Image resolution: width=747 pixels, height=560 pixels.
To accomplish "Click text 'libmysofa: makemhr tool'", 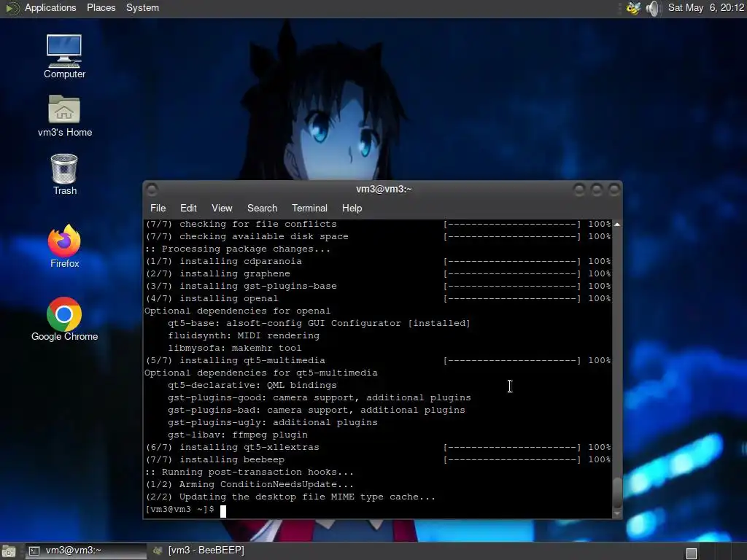I will pyautogui.click(x=235, y=348).
